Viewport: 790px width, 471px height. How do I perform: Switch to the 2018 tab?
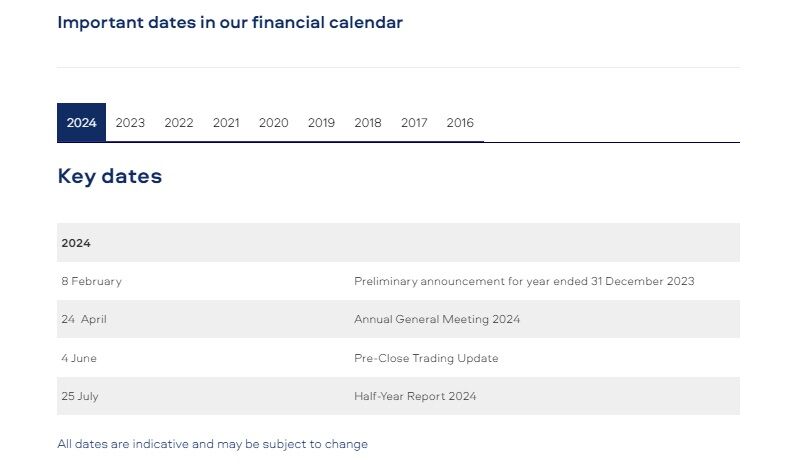coord(368,123)
